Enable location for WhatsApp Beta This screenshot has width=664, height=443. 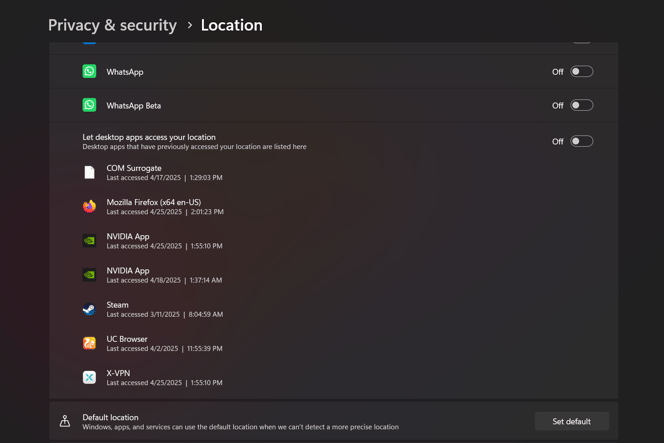(581, 105)
